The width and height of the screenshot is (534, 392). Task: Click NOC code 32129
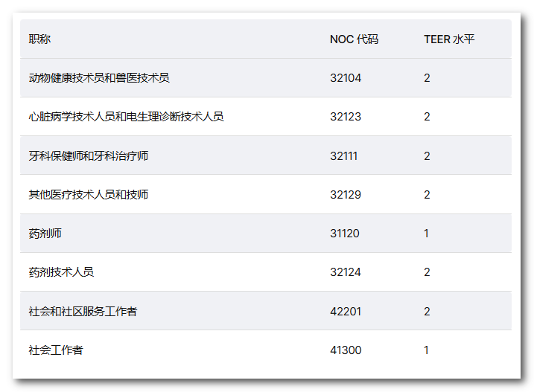(346, 195)
